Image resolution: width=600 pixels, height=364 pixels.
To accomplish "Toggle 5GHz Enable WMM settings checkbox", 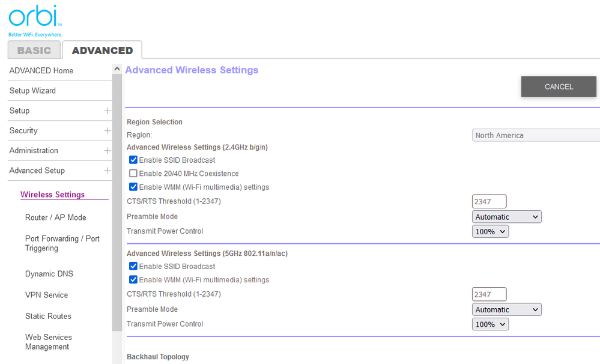I will tap(133, 279).
